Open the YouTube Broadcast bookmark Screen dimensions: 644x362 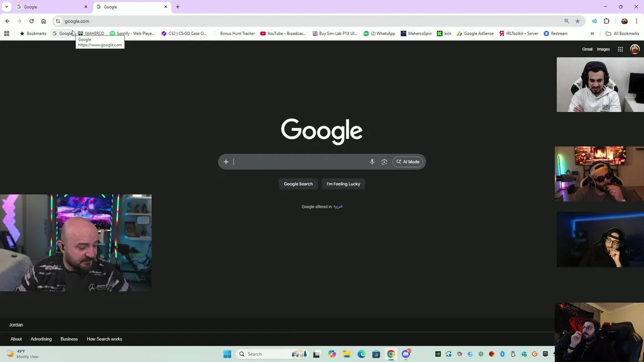(x=283, y=34)
